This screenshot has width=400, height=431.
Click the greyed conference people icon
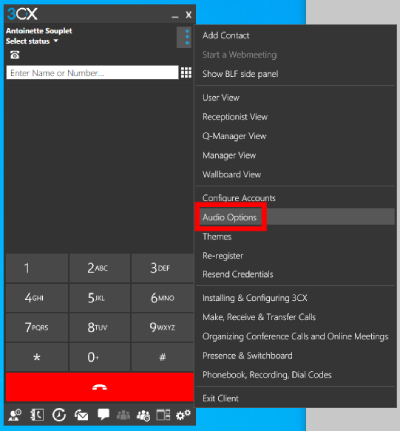pos(123,415)
